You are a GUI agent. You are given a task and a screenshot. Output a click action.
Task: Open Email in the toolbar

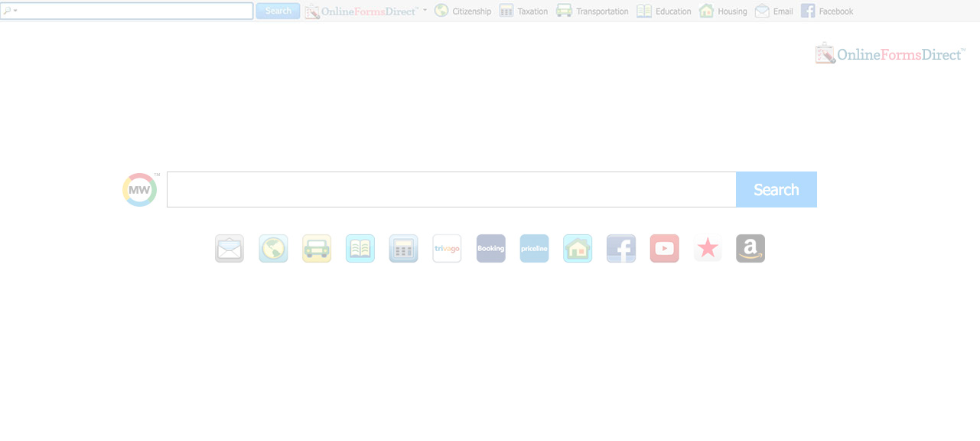click(774, 11)
